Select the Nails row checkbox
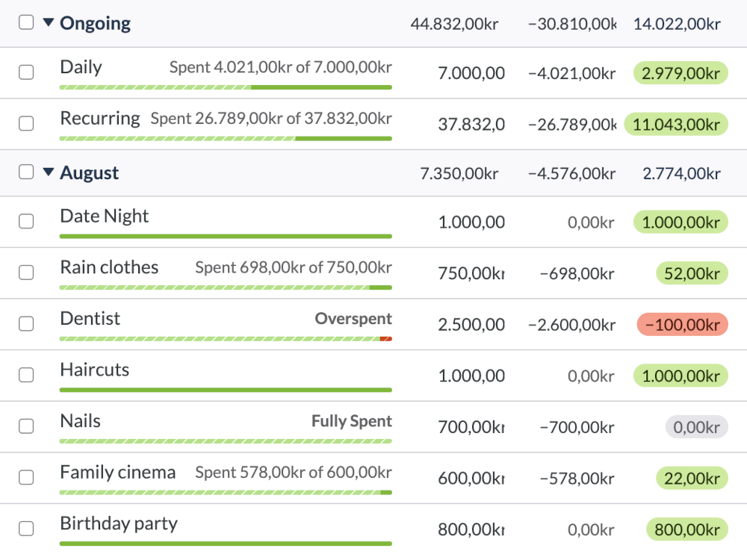Viewport: 747px width, 560px height. 27,427
